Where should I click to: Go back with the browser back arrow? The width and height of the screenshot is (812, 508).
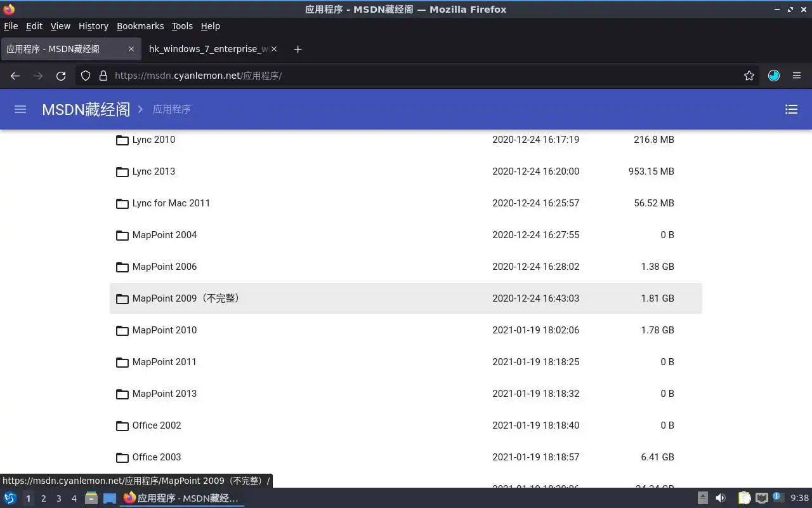(15, 76)
